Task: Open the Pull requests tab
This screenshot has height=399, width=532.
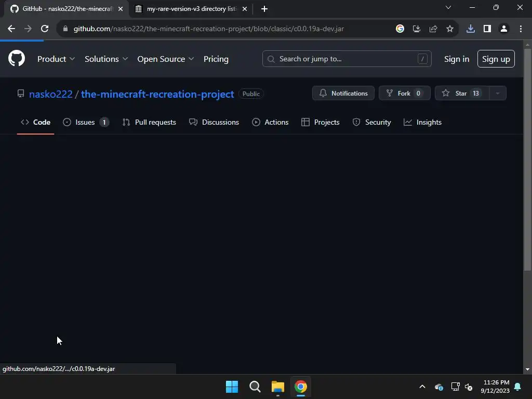Action: tap(149, 122)
